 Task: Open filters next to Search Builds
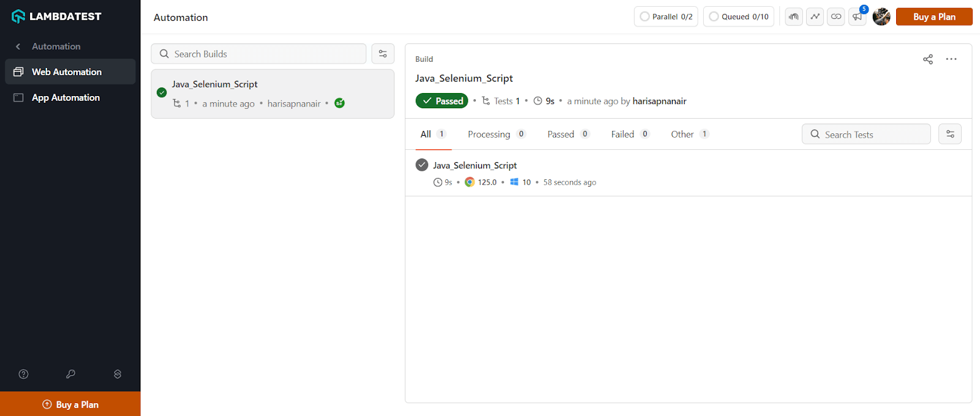point(383,54)
